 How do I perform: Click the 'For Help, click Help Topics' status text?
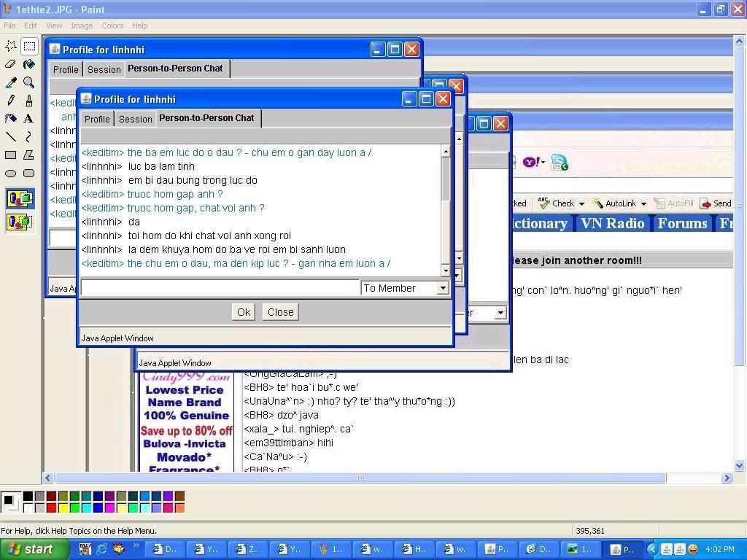79,531
